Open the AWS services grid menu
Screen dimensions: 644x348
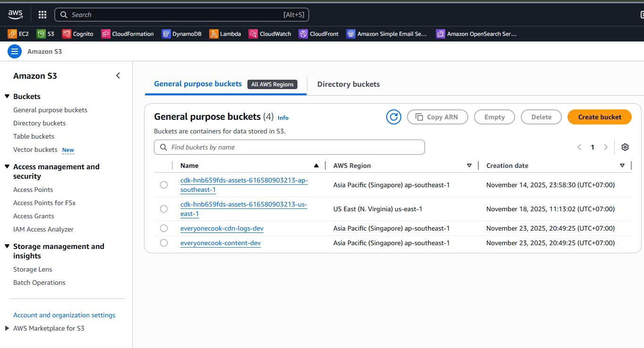[42, 15]
